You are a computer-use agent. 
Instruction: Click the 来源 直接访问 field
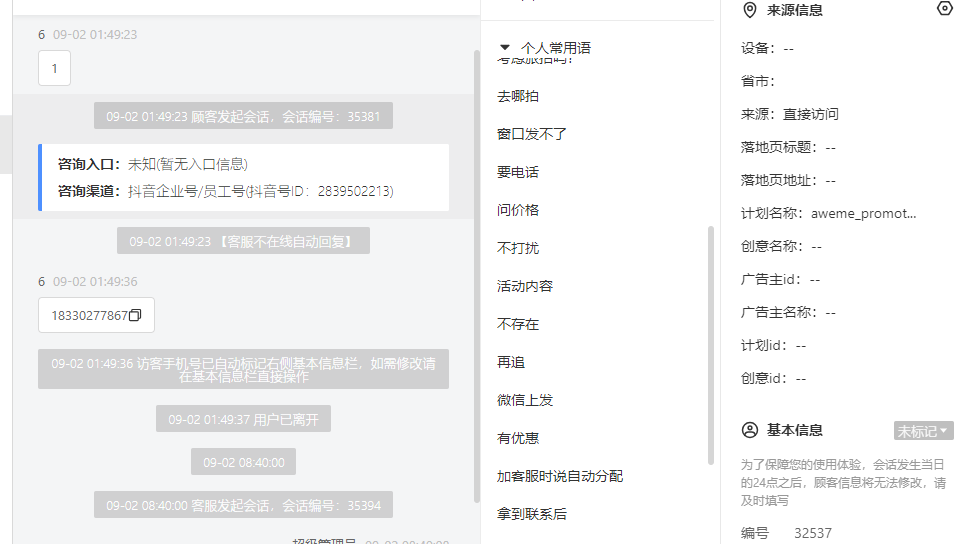point(790,114)
